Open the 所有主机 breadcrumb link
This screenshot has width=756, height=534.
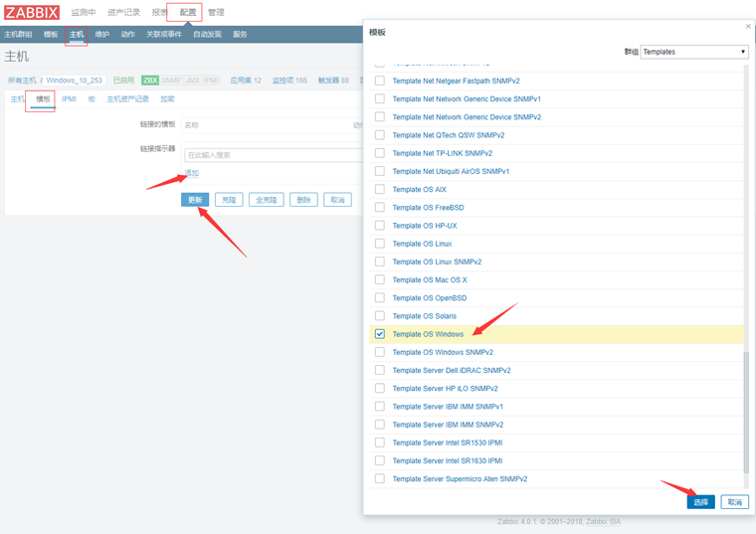pyautogui.click(x=22, y=80)
